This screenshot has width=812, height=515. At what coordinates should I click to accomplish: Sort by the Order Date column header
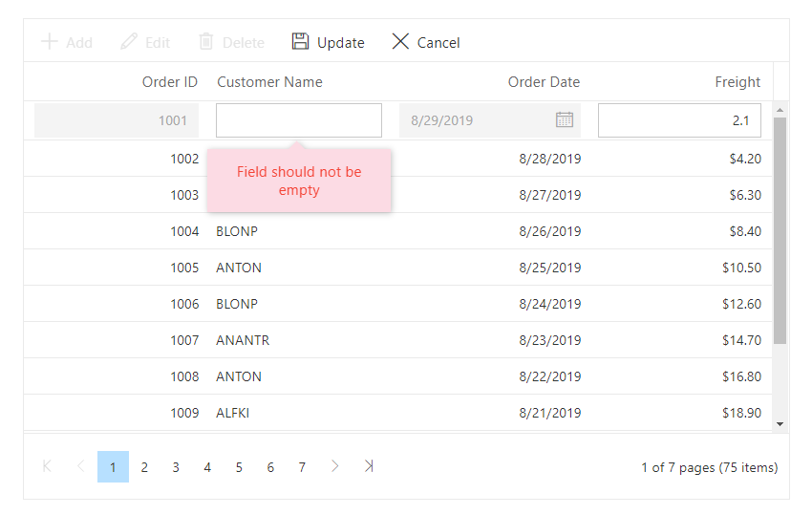[544, 82]
